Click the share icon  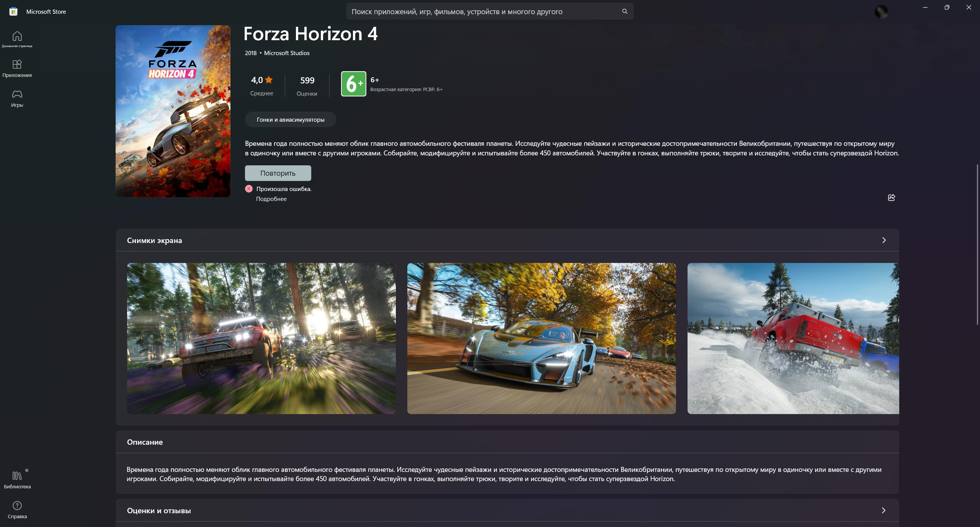tap(891, 197)
